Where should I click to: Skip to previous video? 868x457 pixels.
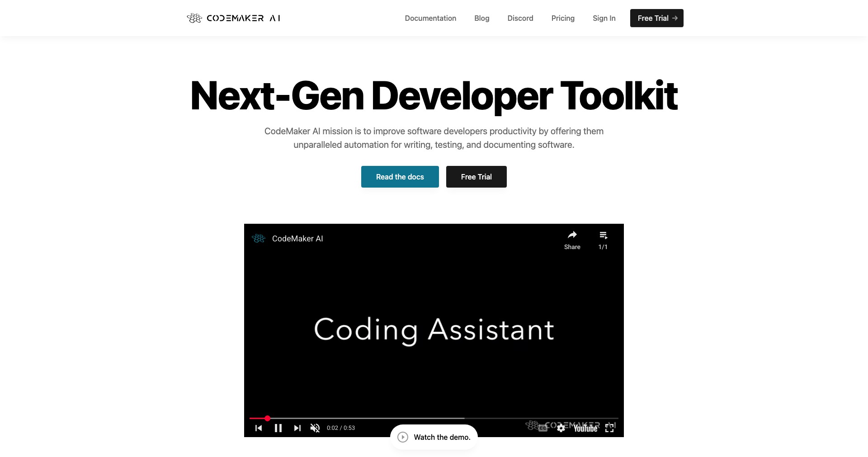point(259,428)
